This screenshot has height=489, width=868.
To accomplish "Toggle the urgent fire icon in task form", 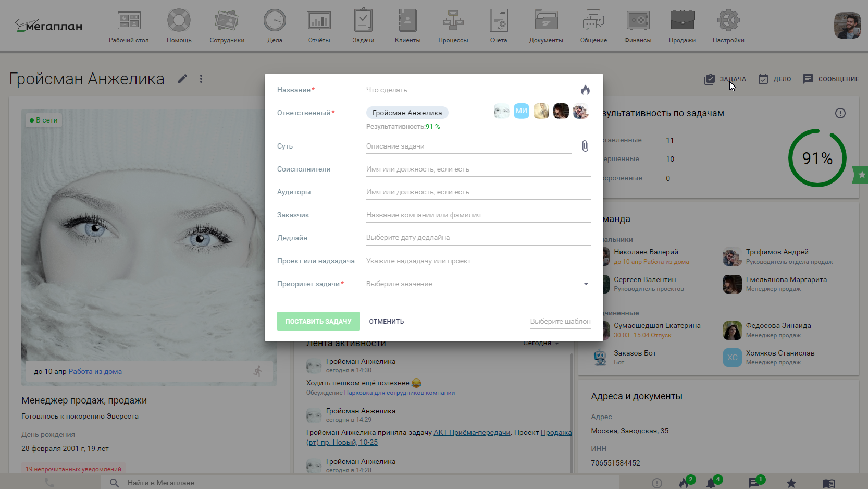I will (585, 90).
